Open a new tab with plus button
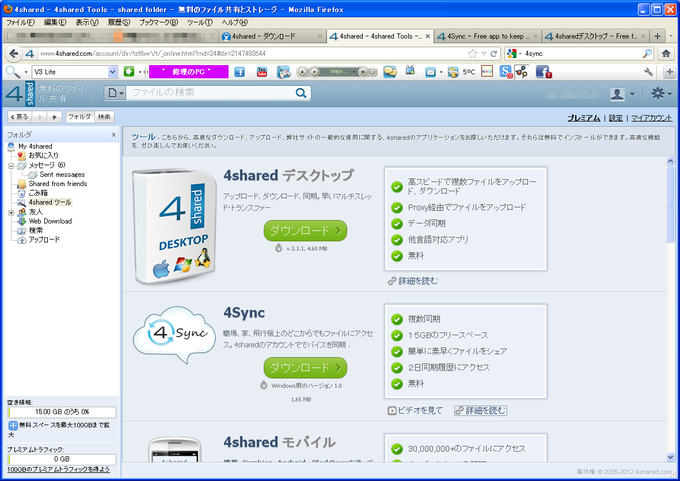Viewport: 680px width, 481px height. (657, 36)
